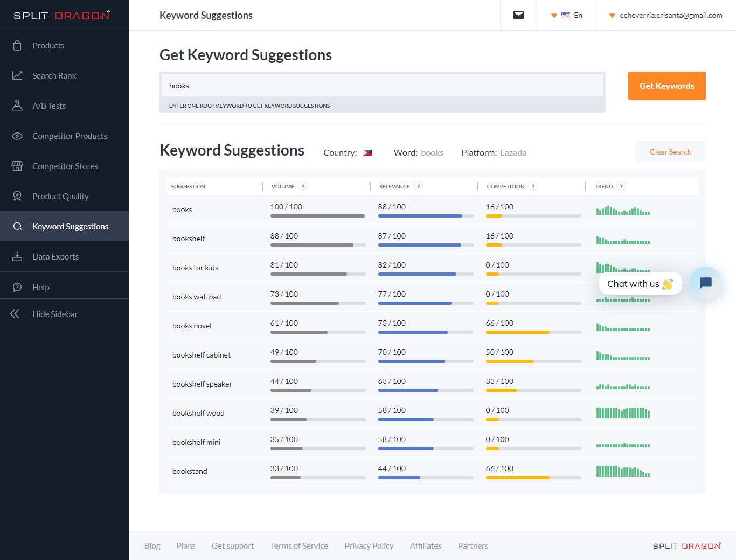Click the Search Rank chart icon
The height and width of the screenshot is (560, 736).
pyautogui.click(x=17, y=75)
